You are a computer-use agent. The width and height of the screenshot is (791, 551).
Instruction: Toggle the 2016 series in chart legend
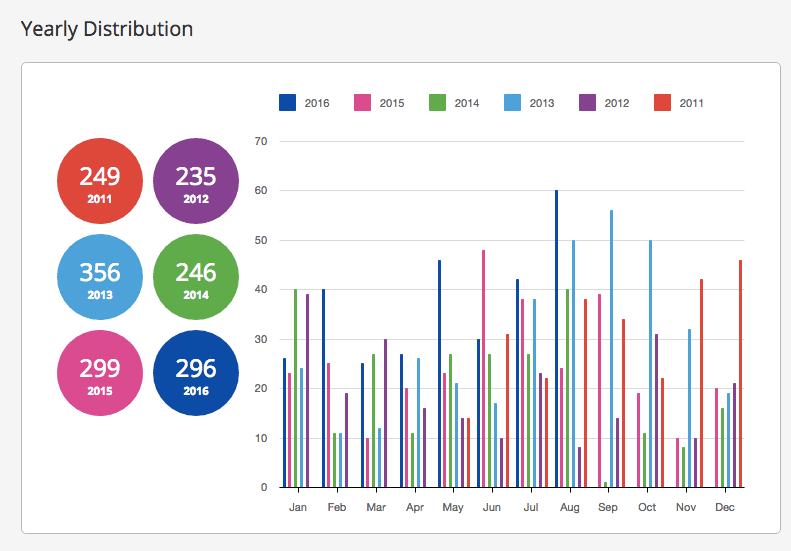tap(305, 102)
